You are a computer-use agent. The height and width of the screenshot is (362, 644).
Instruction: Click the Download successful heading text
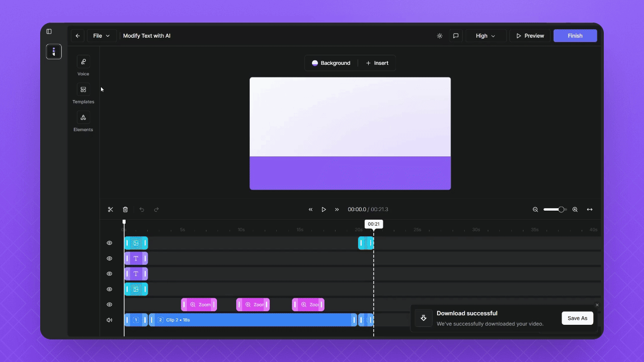(467, 313)
